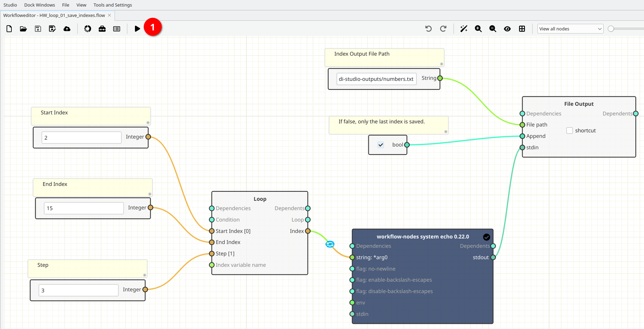This screenshot has width=644, height=329.
Task: Click the toolbar zoom slider handle
Action: pyautogui.click(x=611, y=29)
